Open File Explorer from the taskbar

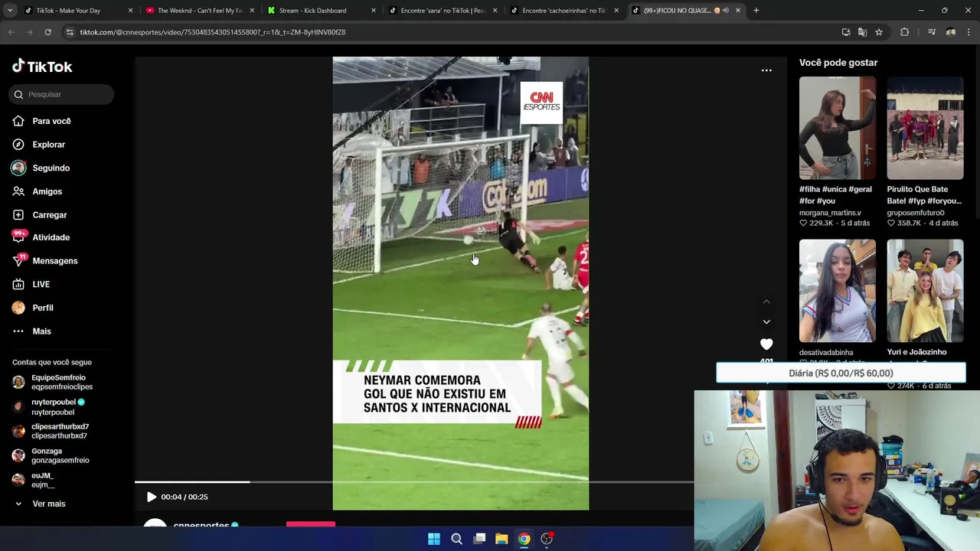501,539
